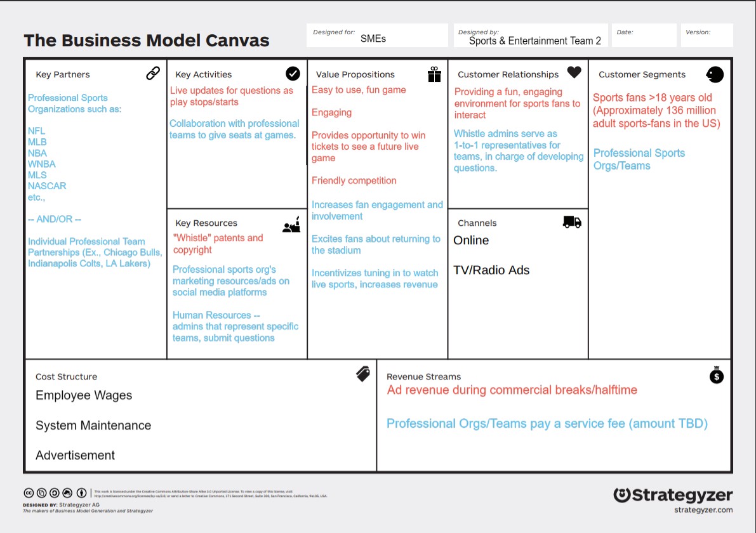
Task: Select the "Key Activities" heading
Action: point(204,74)
